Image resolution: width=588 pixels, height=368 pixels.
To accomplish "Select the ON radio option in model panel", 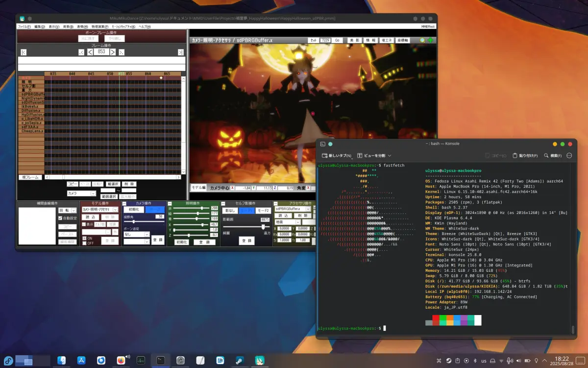I will [x=84, y=238].
